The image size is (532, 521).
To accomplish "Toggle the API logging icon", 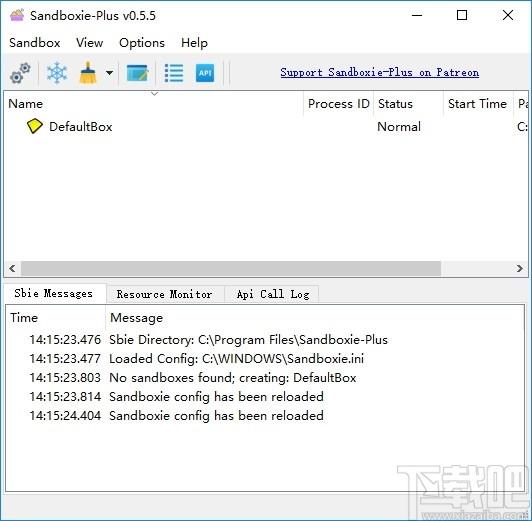I will (x=205, y=73).
